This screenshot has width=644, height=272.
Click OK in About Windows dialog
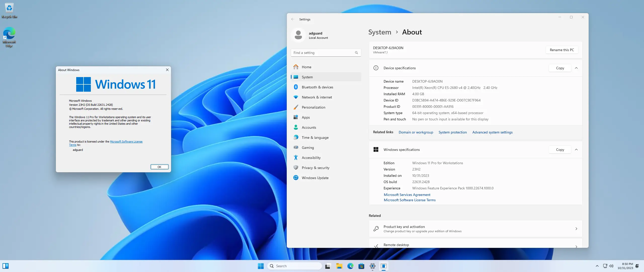[x=159, y=167]
